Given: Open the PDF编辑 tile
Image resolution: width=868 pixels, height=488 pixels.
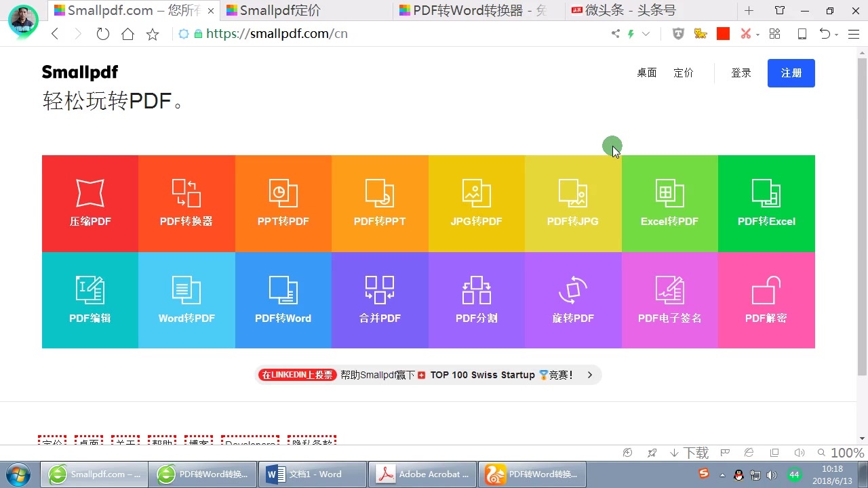Looking at the screenshot, I should tap(90, 300).
